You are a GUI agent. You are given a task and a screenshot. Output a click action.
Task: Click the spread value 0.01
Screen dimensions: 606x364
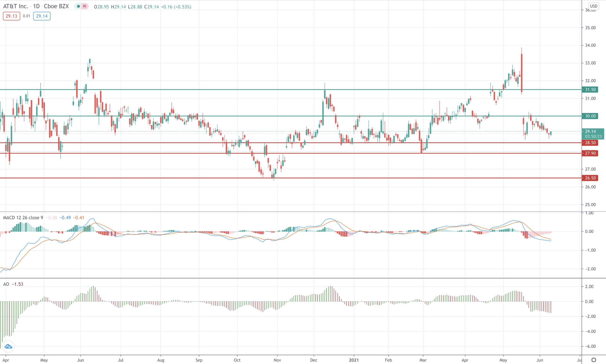click(x=27, y=16)
